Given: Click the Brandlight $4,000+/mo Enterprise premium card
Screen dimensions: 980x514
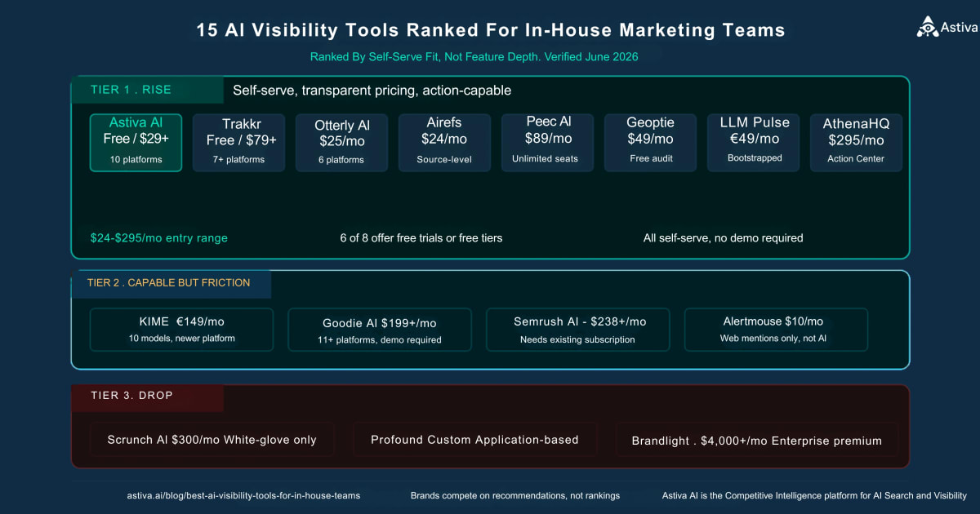Looking at the screenshot, I should (x=756, y=440).
